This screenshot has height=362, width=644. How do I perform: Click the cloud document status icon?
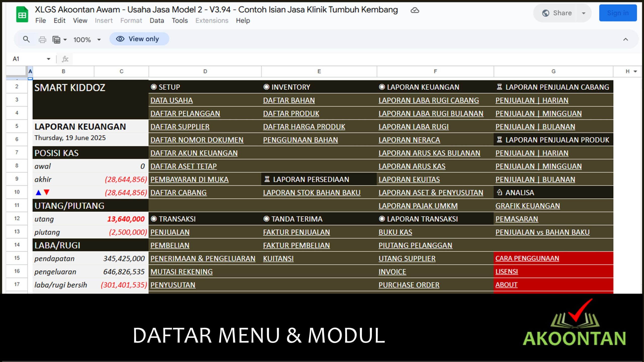pos(415,11)
